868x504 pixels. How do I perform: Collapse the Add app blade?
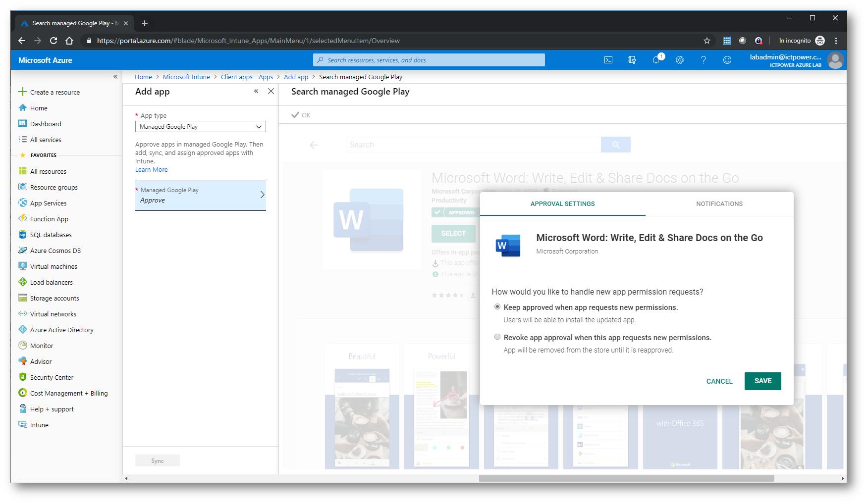coord(256,91)
